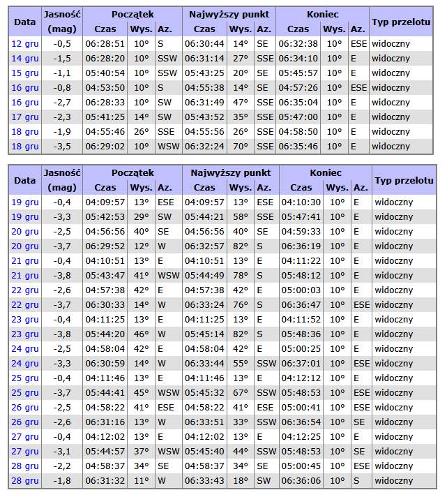The width and height of the screenshot is (447, 504).
Task: Open the 12 gru pass link
Action: tap(25, 43)
